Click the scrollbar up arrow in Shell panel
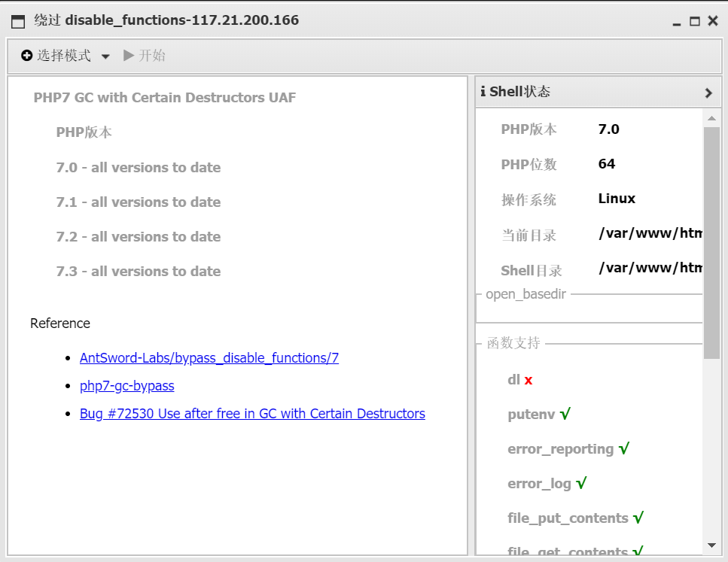Screen dimensions: 728x562 (x=711, y=118)
